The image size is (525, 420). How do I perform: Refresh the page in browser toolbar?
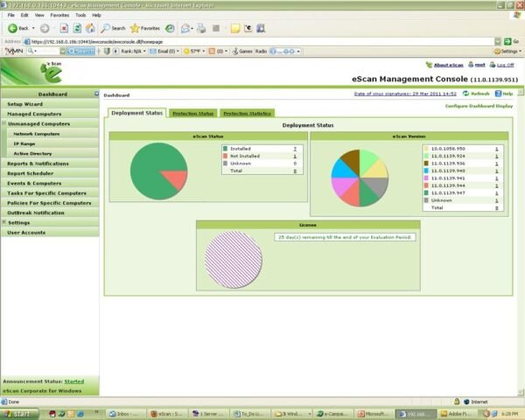[77, 29]
